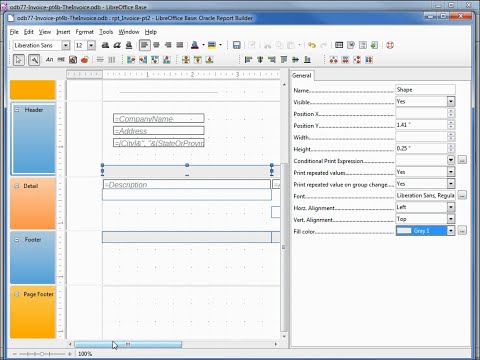Click ellipsis button beside Fill color

pyautogui.click(x=462, y=230)
